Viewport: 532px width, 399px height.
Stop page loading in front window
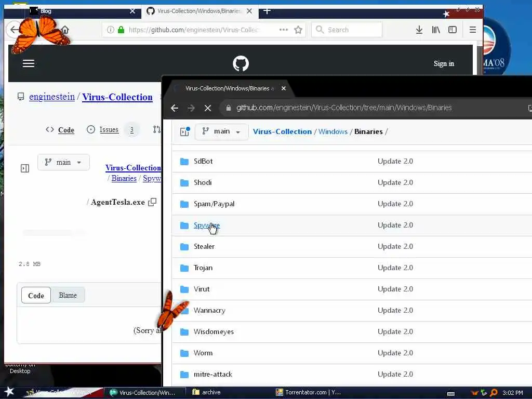(x=208, y=108)
